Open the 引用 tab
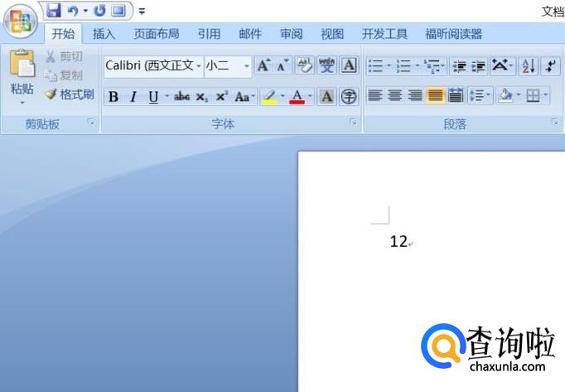The width and height of the screenshot is (565, 392). pyautogui.click(x=209, y=34)
